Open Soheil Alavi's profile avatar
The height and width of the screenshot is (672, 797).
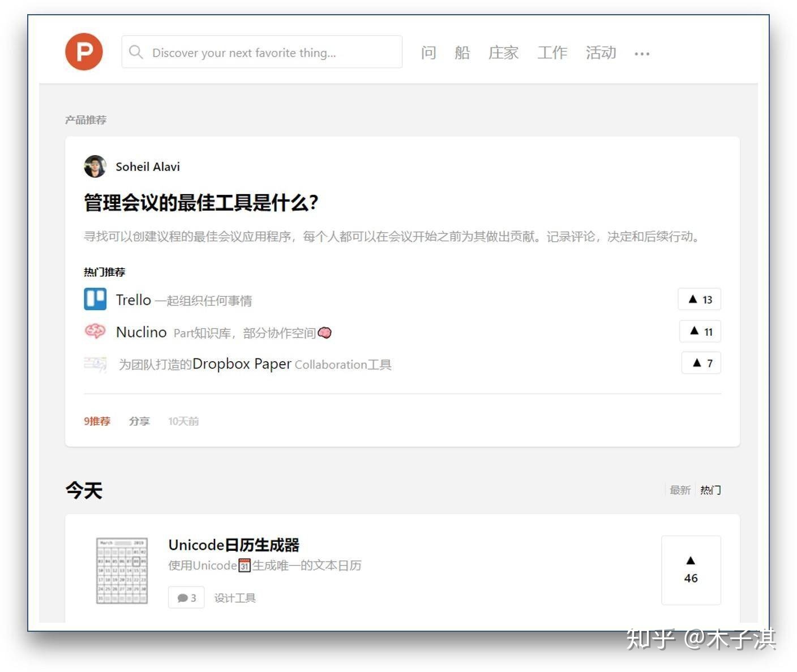[95, 166]
